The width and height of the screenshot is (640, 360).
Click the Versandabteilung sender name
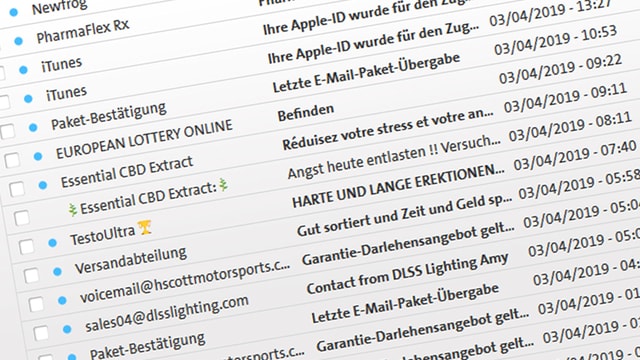[131, 260]
